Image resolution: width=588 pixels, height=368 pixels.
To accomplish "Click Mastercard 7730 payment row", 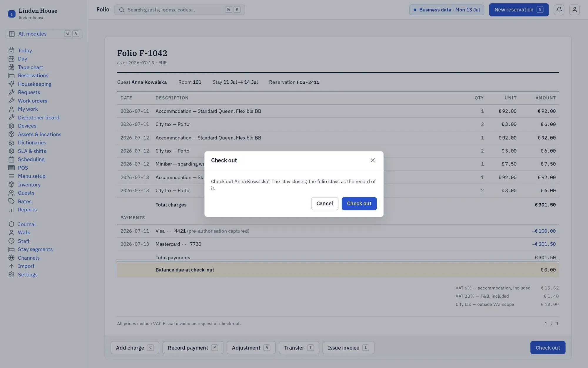I will pyautogui.click(x=338, y=244).
